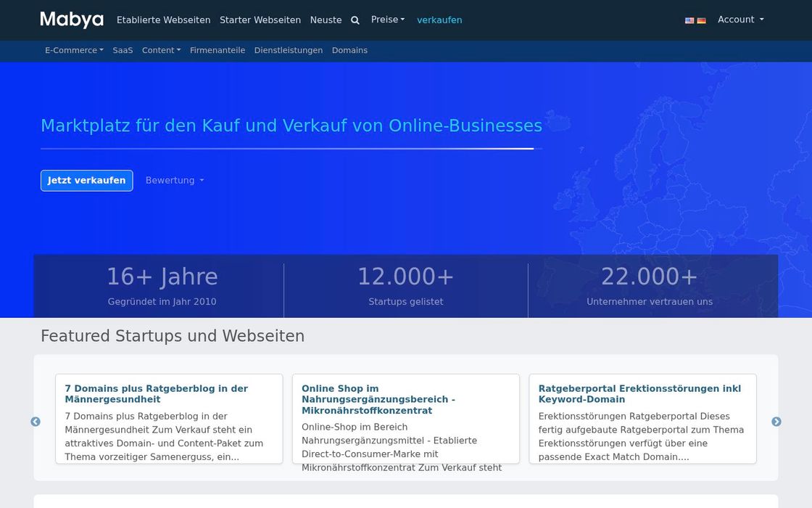Viewport: 812px width, 508px height.
Task: Open the Firmenanteile category
Action: pos(217,50)
